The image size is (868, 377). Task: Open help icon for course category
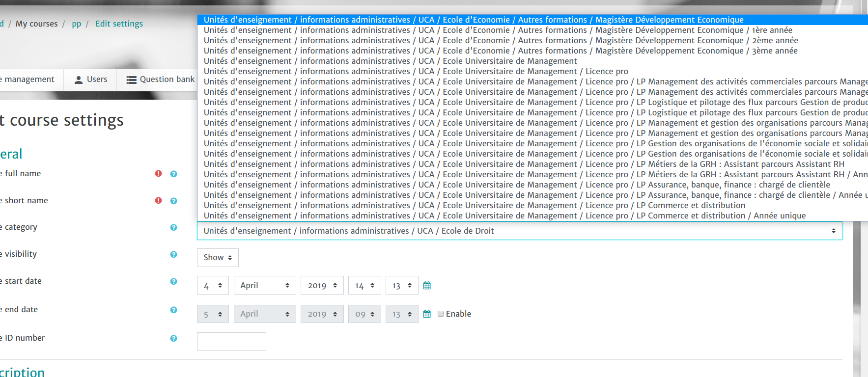coord(173,227)
